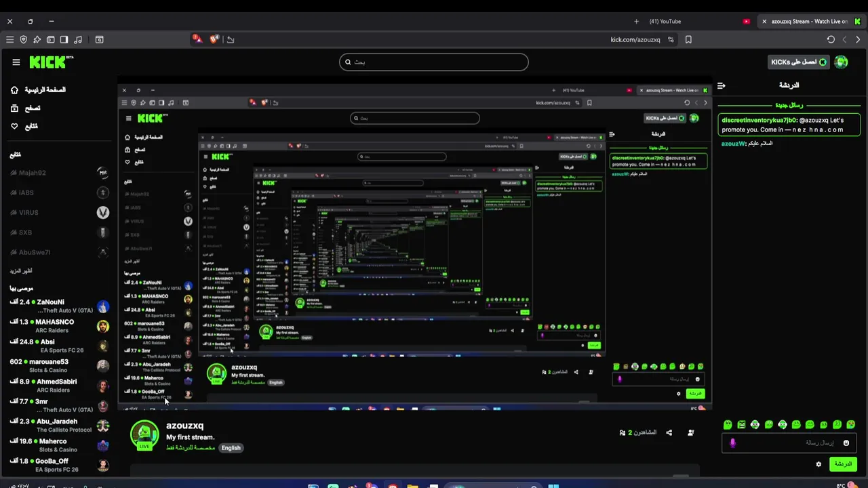Go to the home page in the sidebar
This screenshot has width=868, height=488.
38,89
